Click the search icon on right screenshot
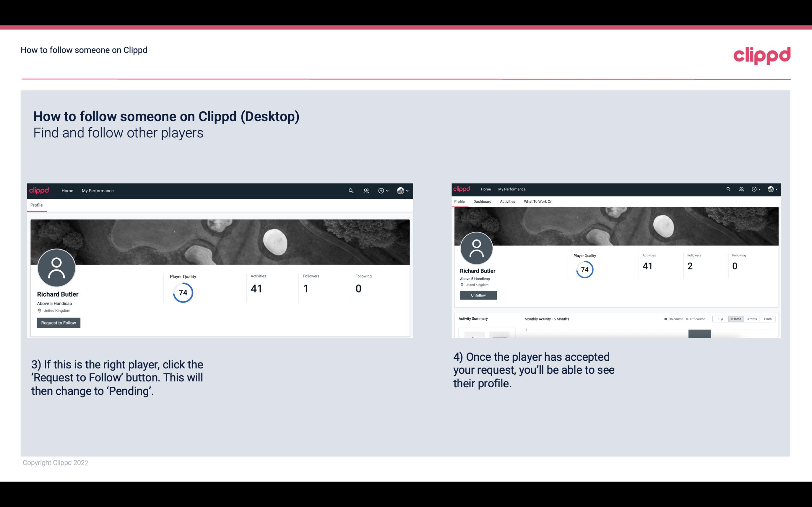This screenshot has width=812, height=507. tap(729, 189)
